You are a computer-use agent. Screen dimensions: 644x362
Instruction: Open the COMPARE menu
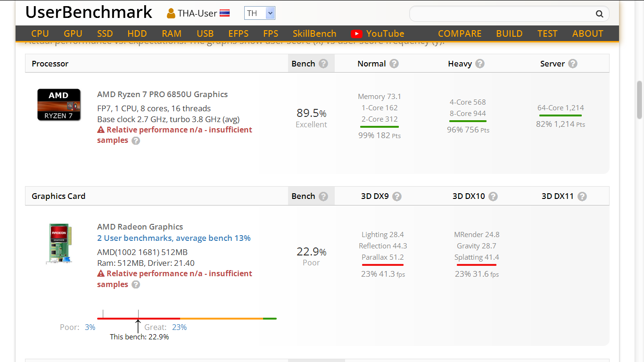[460, 33]
